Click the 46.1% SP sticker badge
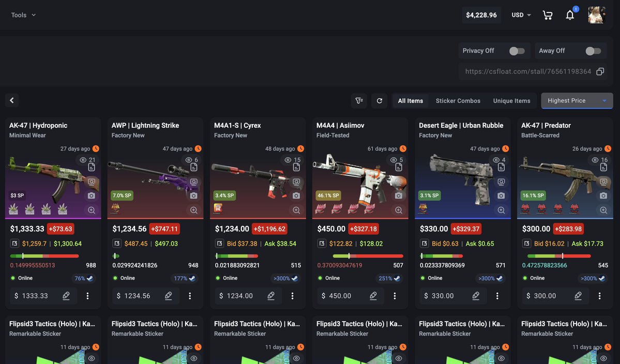The height and width of the screenshot is (364, 620). click(328, 195)
